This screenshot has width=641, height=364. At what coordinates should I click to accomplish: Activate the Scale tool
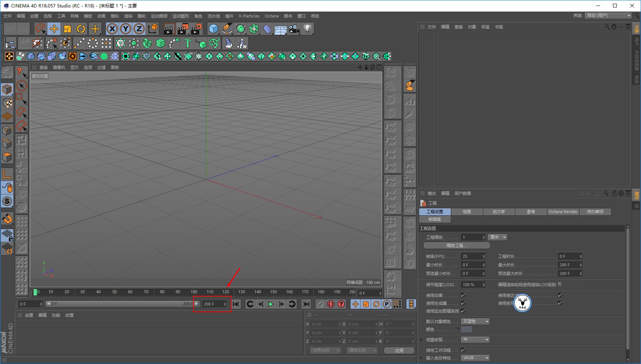[x=67, y=29]
